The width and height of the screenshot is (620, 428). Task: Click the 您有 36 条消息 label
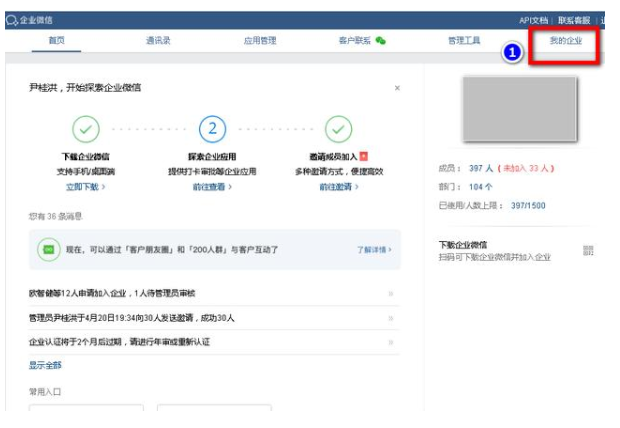(55, 216)
